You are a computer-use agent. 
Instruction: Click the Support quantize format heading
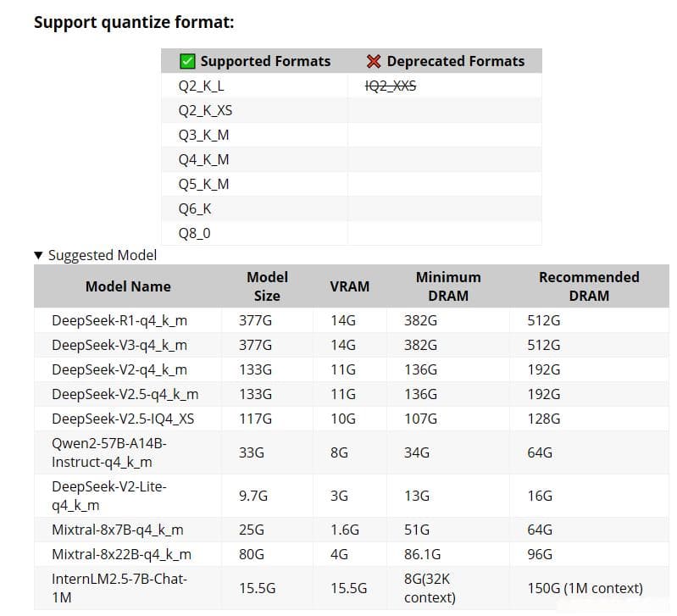coord(134,22)
